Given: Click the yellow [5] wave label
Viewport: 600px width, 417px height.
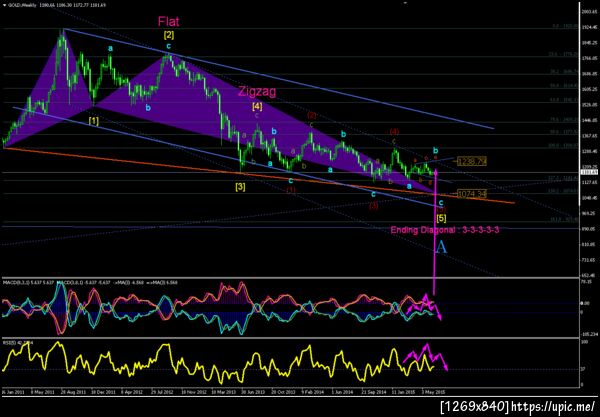Looking at the screenshot, I should 441,218.
